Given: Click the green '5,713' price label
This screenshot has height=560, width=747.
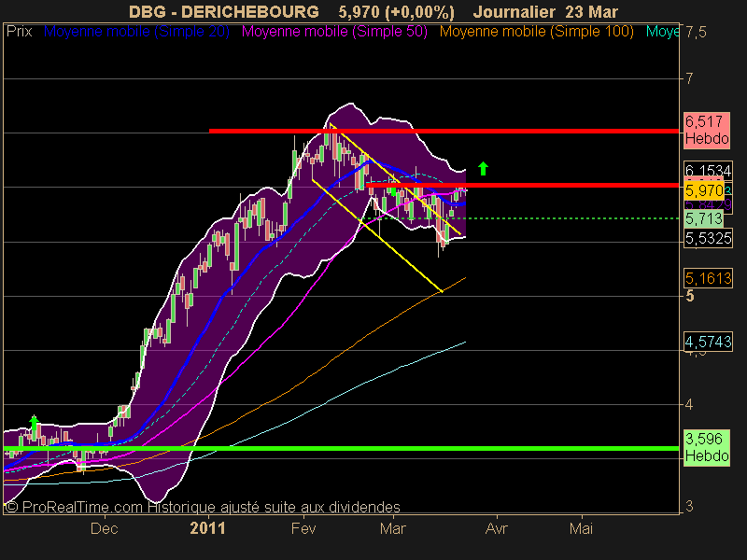Looking at the screenshot, I should coord(704,219).
